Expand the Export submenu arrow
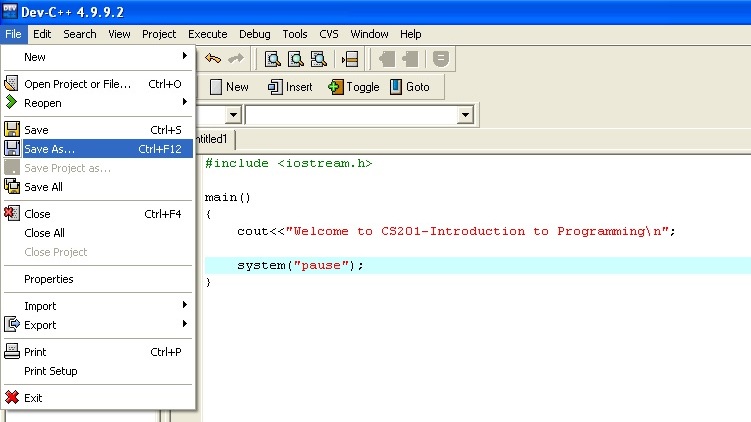Screen dimensions: 751x422 point(184,324)
